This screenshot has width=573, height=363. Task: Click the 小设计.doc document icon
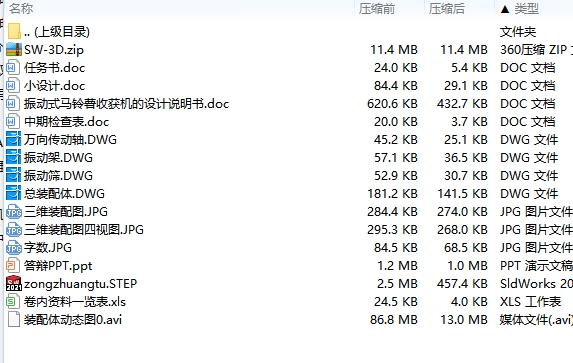(12, 86)
